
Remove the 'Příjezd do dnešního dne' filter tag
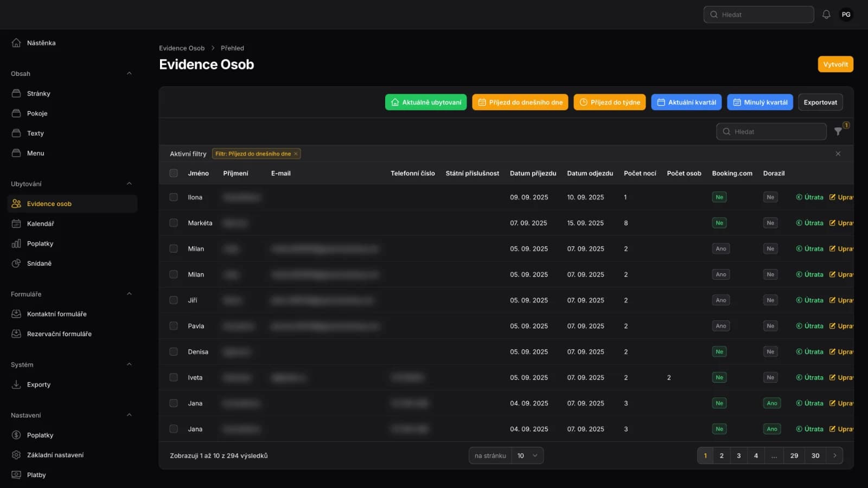pyautogui.click(x=296, y=154)
